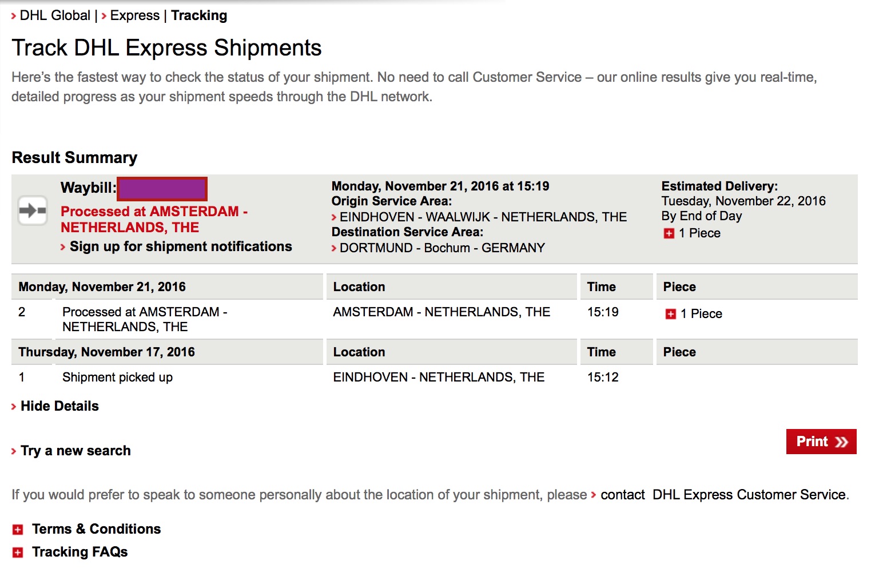Click the red arrow beside Hide Details
This screenshot has width=875, height=588.
[14, 407]
